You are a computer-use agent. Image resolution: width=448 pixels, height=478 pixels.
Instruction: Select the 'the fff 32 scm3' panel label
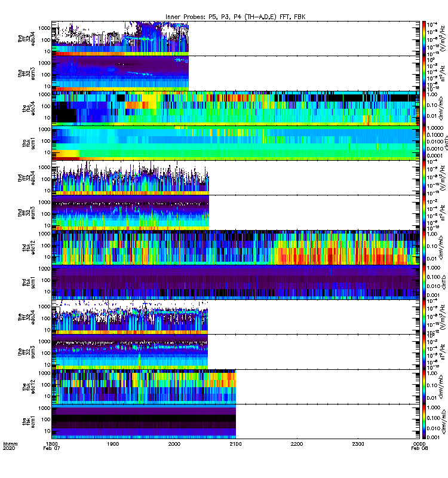coord(26,352)
